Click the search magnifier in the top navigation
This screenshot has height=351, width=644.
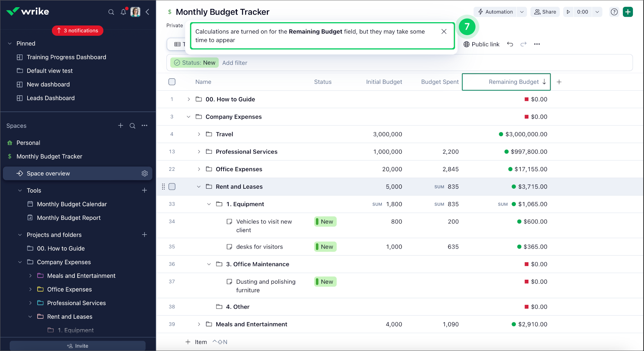pos(111,12)
